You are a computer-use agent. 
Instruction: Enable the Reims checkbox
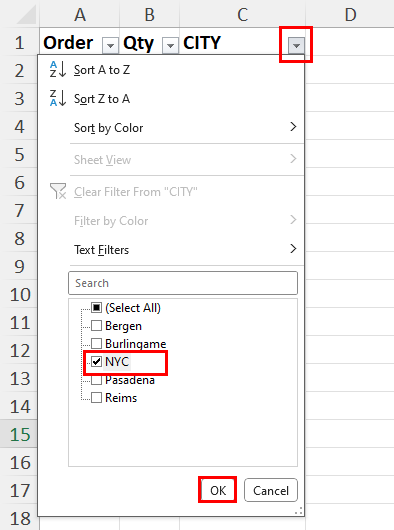(96, 398)
